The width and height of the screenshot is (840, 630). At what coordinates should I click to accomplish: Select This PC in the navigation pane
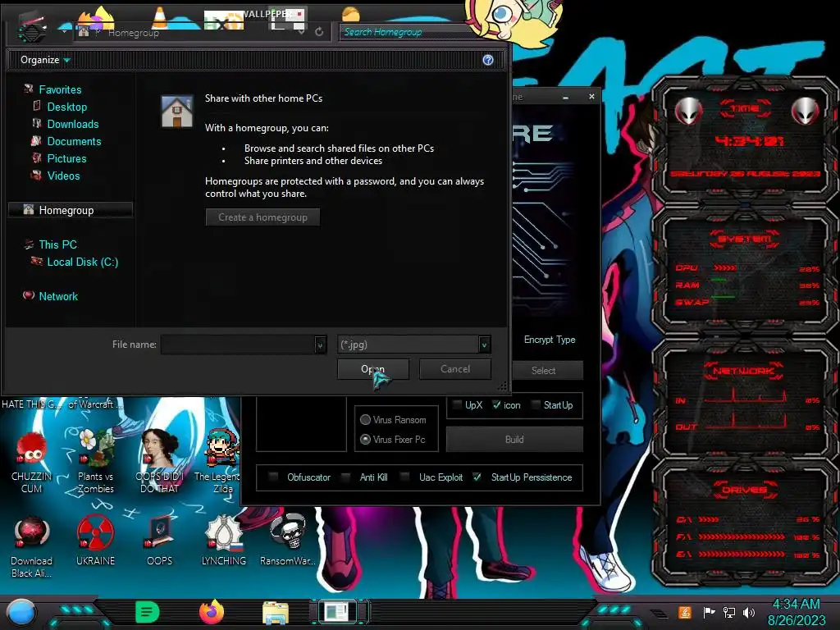pos(58,244)
